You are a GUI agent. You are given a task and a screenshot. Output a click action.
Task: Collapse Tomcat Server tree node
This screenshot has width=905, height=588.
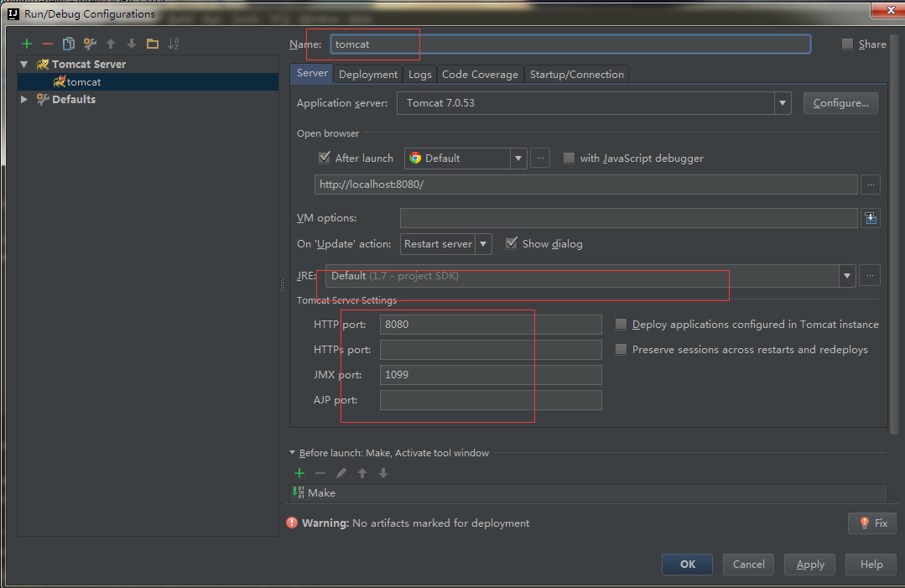[24, 64]
